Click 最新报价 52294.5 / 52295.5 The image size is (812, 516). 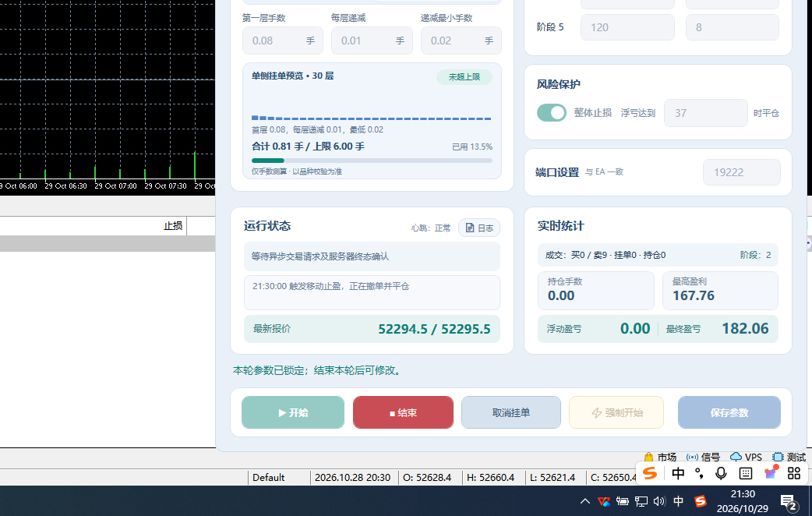point(372,329)
